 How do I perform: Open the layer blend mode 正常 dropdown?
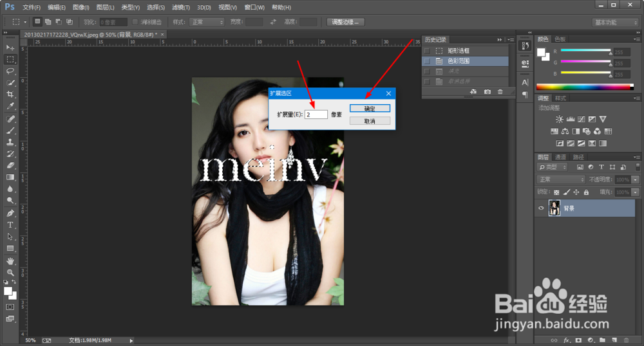coord(561,179)
